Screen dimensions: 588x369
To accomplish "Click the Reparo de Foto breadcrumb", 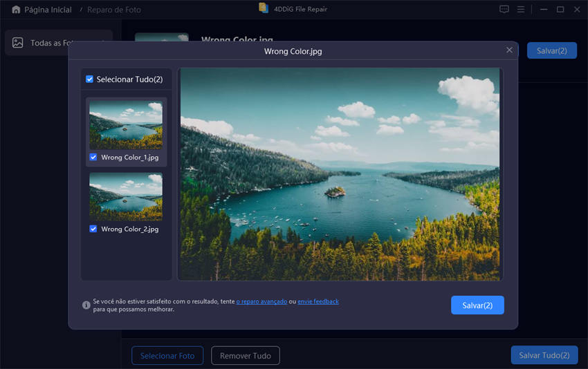I will 114,10.
